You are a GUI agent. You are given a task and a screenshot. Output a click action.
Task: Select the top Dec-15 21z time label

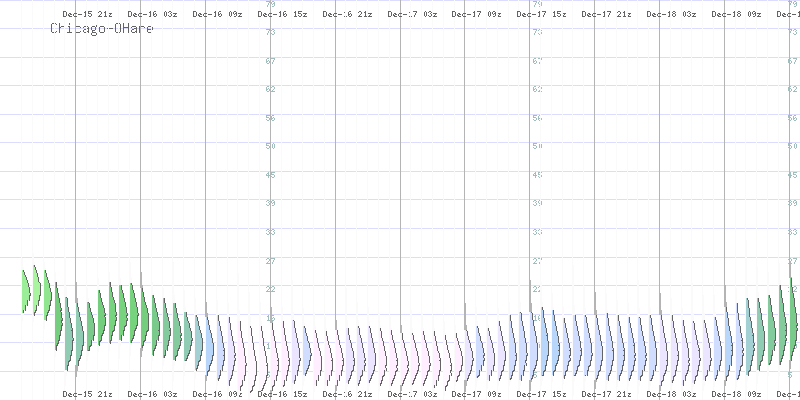click(x=87, y=15)
